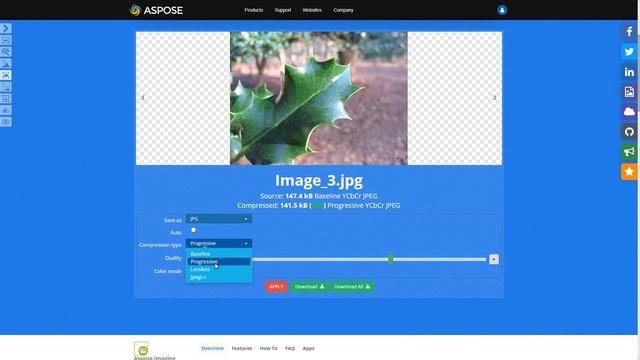Viewport: 640px width, 360px height.
Task: Open the Company menu
Action: [x=343, y=10]
